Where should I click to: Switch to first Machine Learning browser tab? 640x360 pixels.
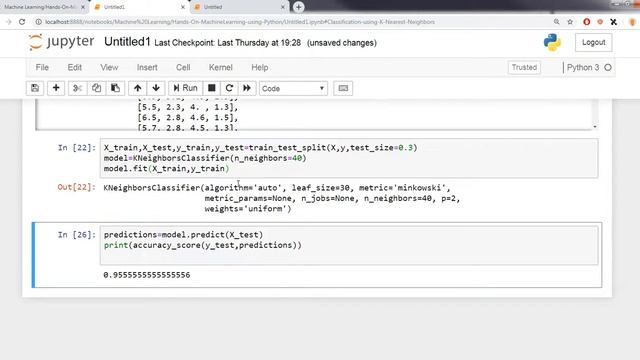click(x=44, y=7)
